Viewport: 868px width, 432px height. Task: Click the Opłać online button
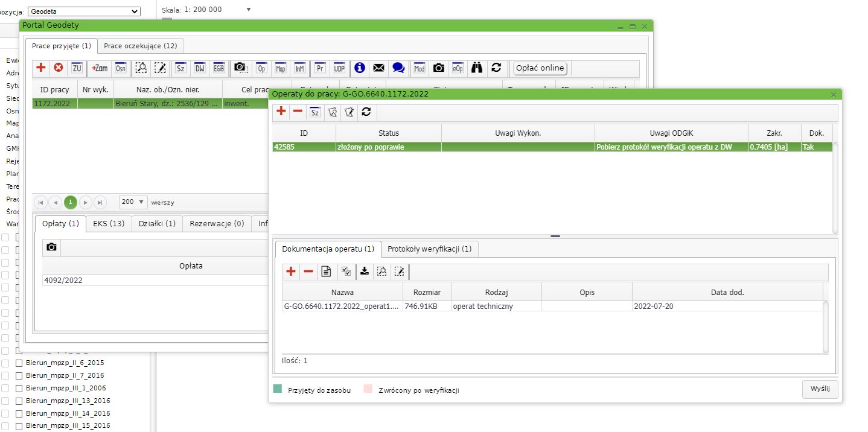540,68
